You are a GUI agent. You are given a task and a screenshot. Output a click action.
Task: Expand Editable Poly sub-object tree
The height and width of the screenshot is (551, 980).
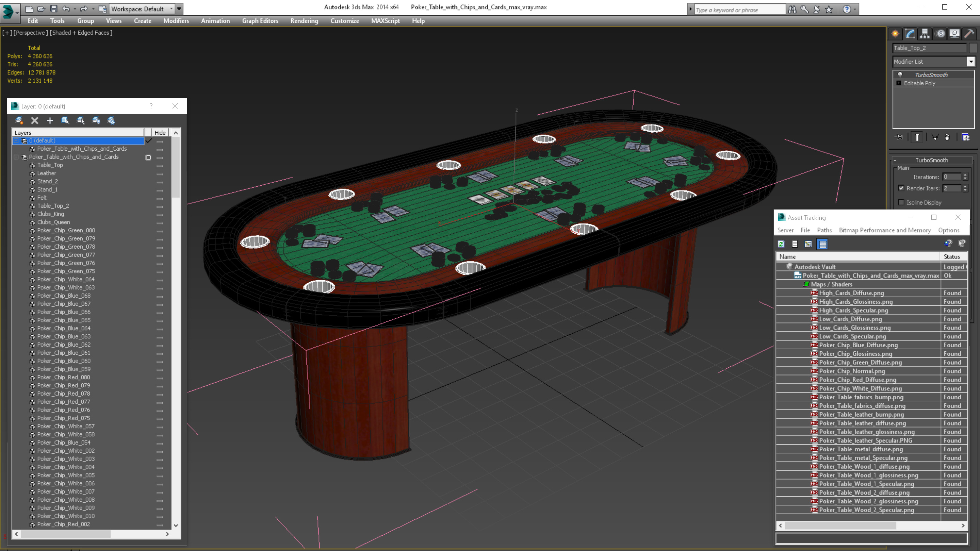tap(899, 83)
